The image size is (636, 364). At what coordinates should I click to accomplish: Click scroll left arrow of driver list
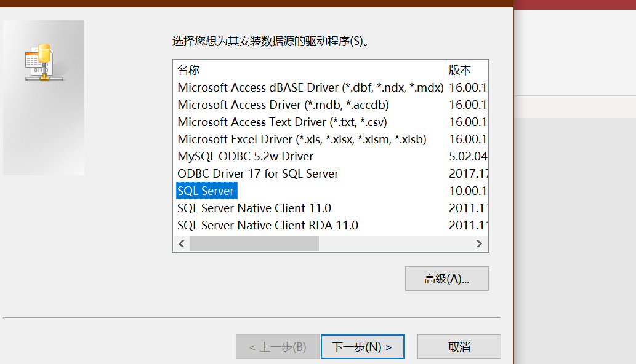181,243
